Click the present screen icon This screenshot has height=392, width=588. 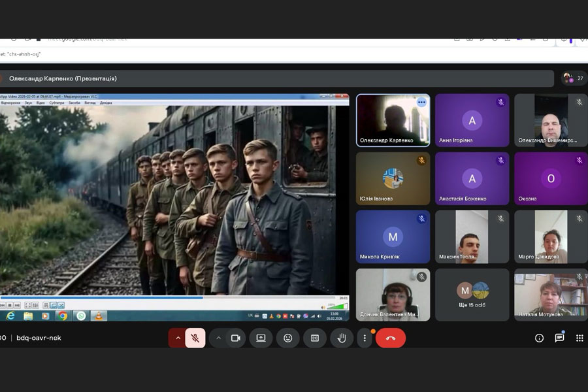(261, 338)
